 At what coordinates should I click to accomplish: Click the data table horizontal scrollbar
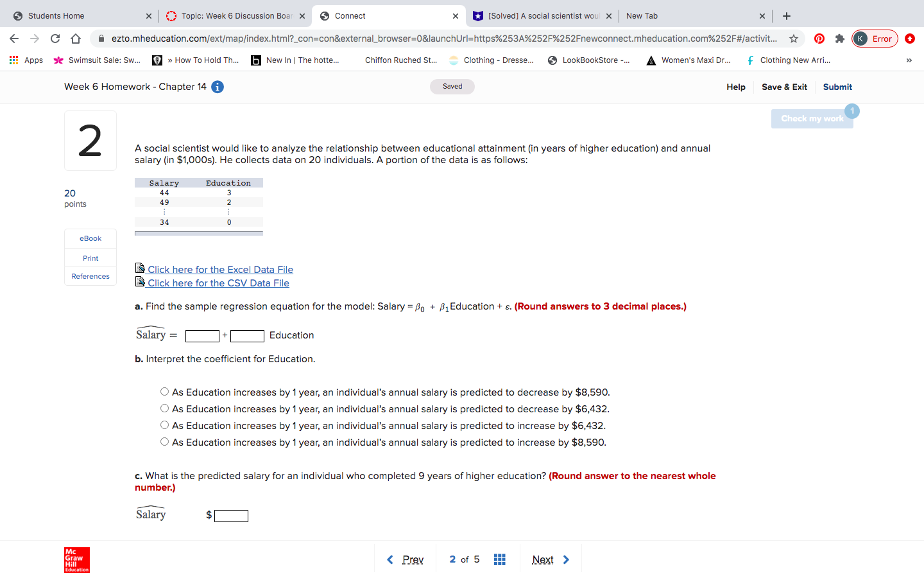(x=199, y=234)
